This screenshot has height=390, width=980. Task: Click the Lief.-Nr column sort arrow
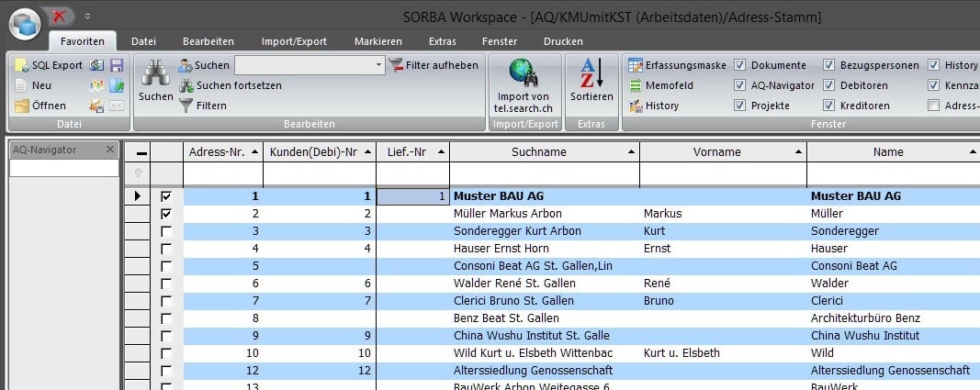(441, 151)
